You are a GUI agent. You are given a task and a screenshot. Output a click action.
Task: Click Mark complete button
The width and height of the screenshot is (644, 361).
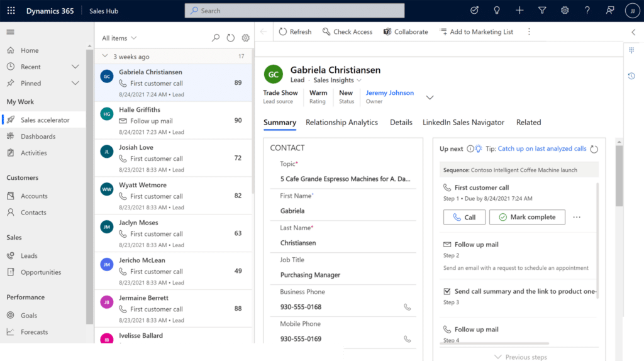point(527,217)
